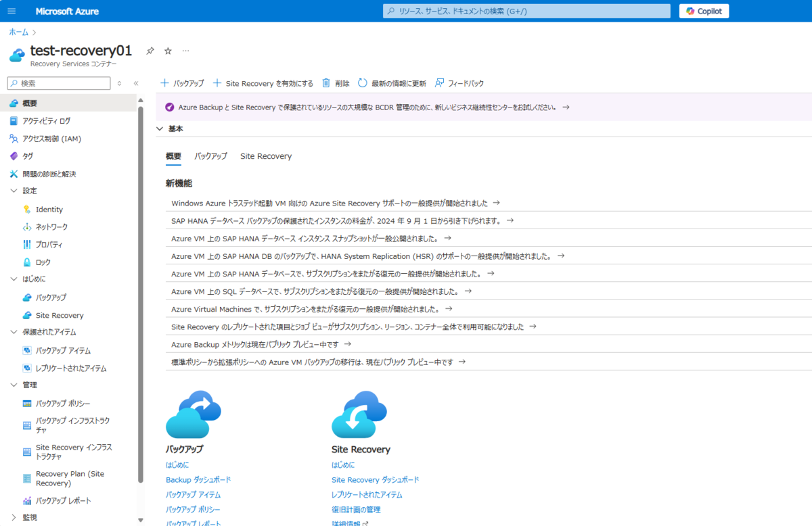Open はじめに under バックアップ tile

tap(177, 465)
